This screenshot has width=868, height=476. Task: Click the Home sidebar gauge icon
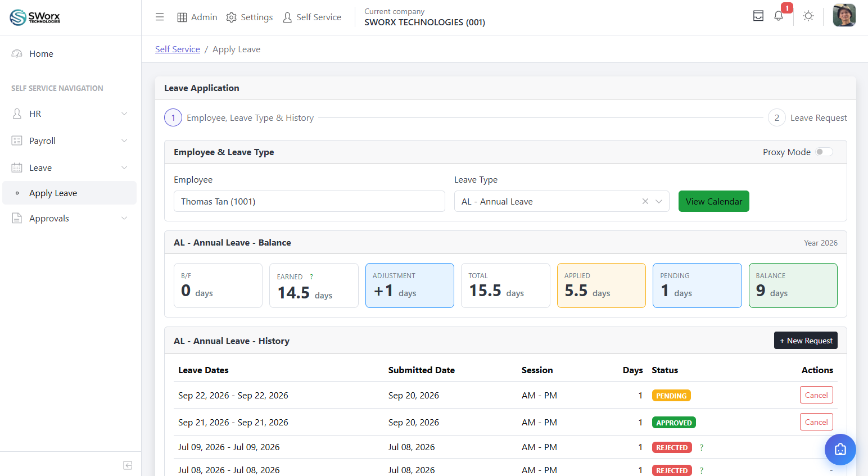click(17, 54)
